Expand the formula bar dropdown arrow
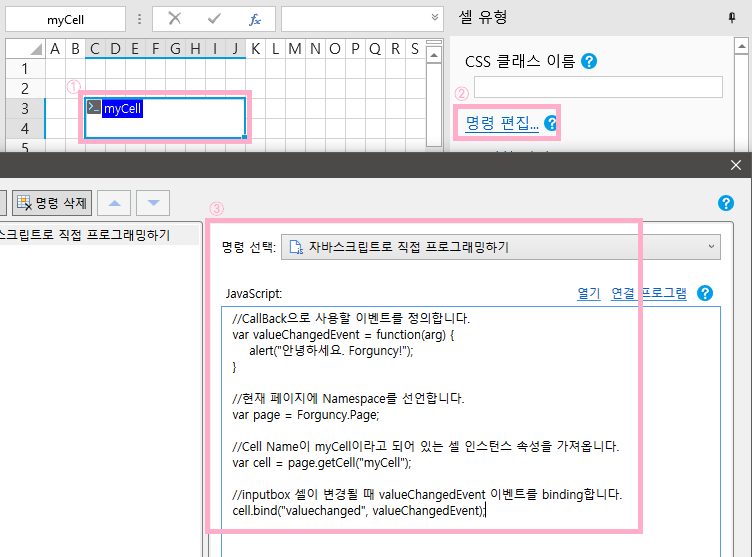 pyautogui.click(x=434, y=18)
